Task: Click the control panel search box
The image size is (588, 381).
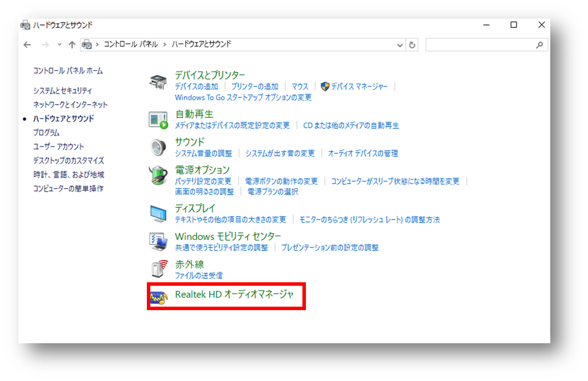Action: 487,45
